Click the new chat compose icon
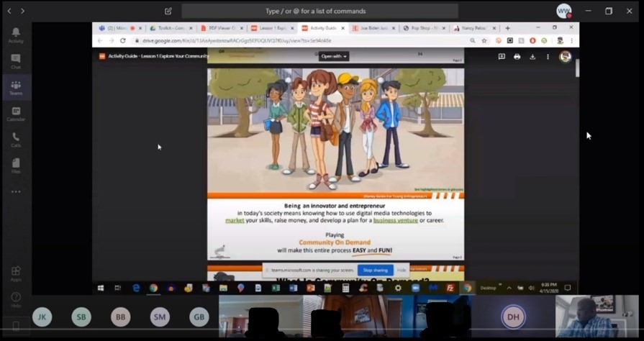The height and width of the screenshot is (341, 644). pos(168,11)
